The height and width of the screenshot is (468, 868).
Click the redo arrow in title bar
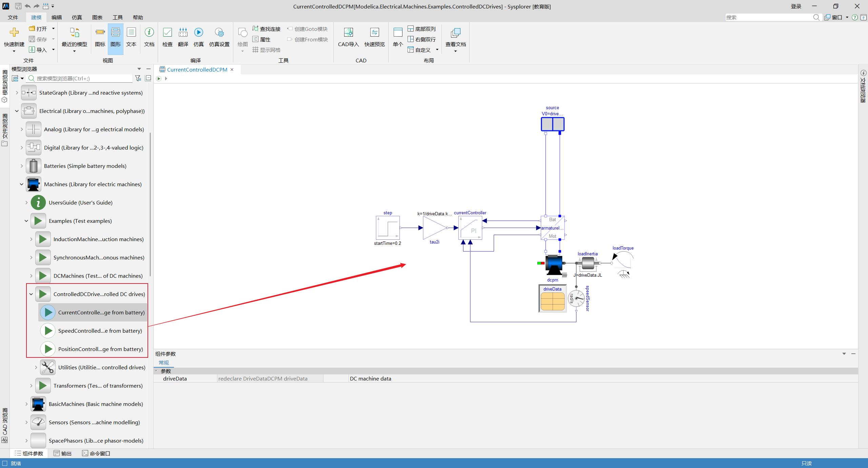(37, 6)
